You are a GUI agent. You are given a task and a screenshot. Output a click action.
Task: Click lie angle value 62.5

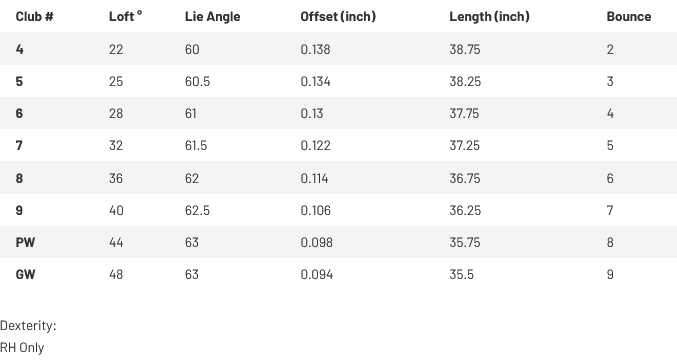click(197, 210)
